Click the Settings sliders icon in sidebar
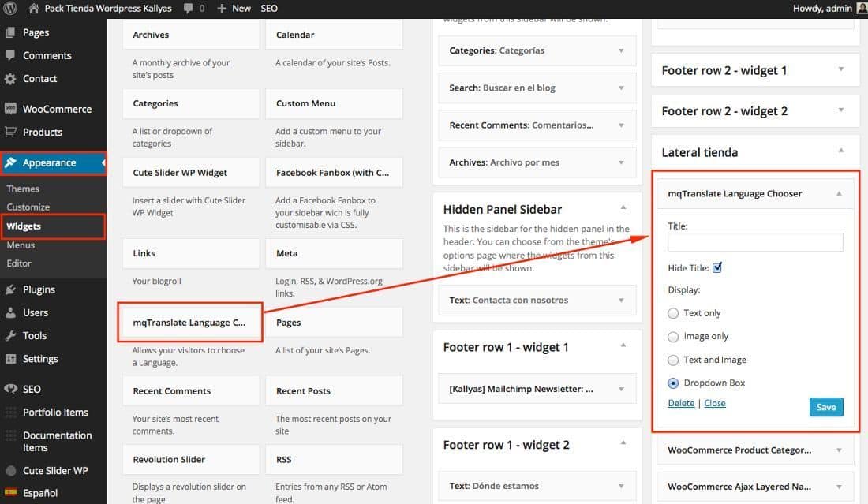 10,359
